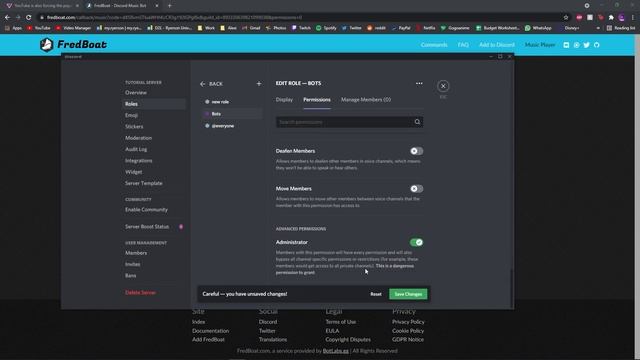Viewport: 640px width, 360px height.
Task: Close settings with the ESC circle button
Action: [x=443, y=86]
